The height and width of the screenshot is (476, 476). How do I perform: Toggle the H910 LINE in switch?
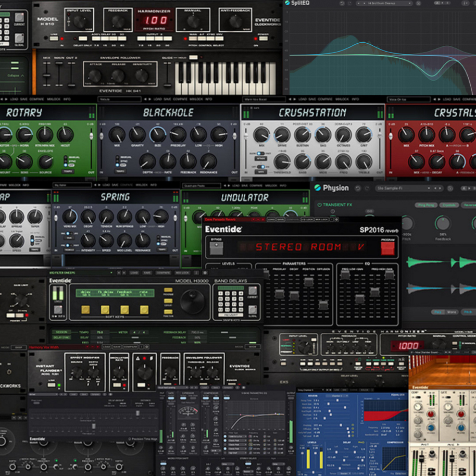point(54,39)
